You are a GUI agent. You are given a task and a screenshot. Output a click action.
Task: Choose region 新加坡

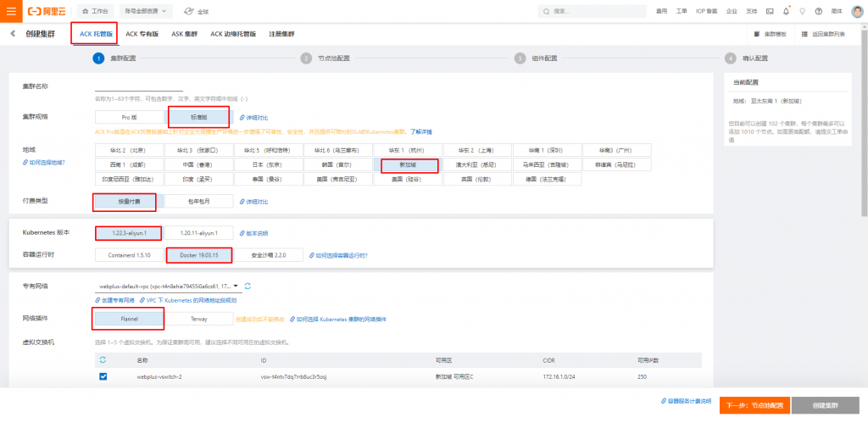tap(408, 165)
